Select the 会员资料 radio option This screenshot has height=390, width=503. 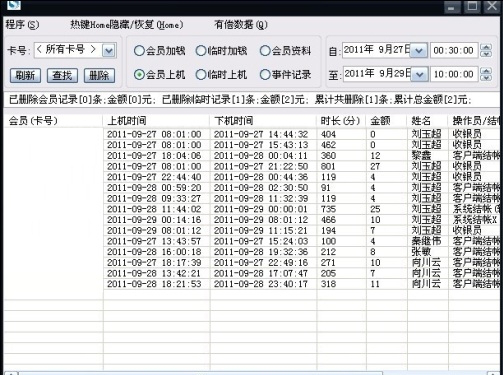point(285,51)
